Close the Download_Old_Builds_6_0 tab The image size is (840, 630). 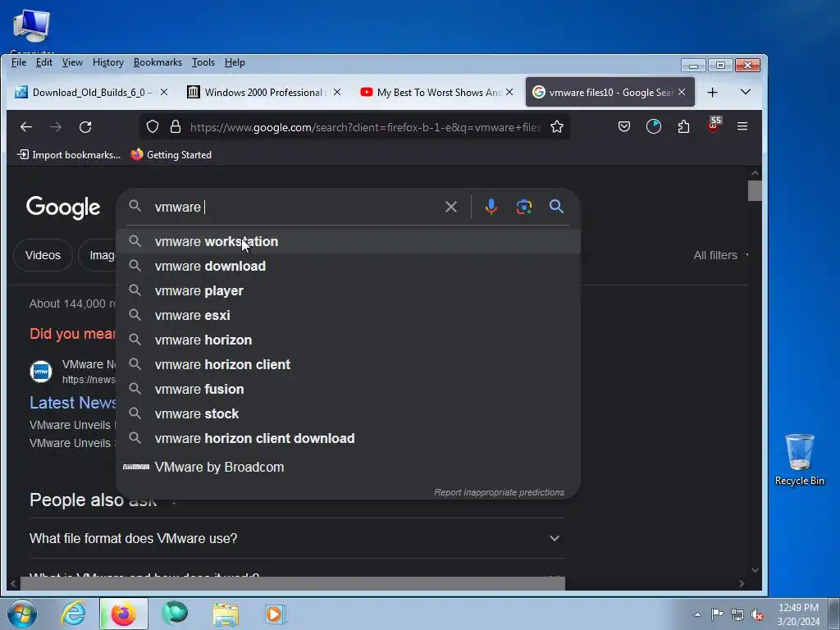[x=164, y=92]
